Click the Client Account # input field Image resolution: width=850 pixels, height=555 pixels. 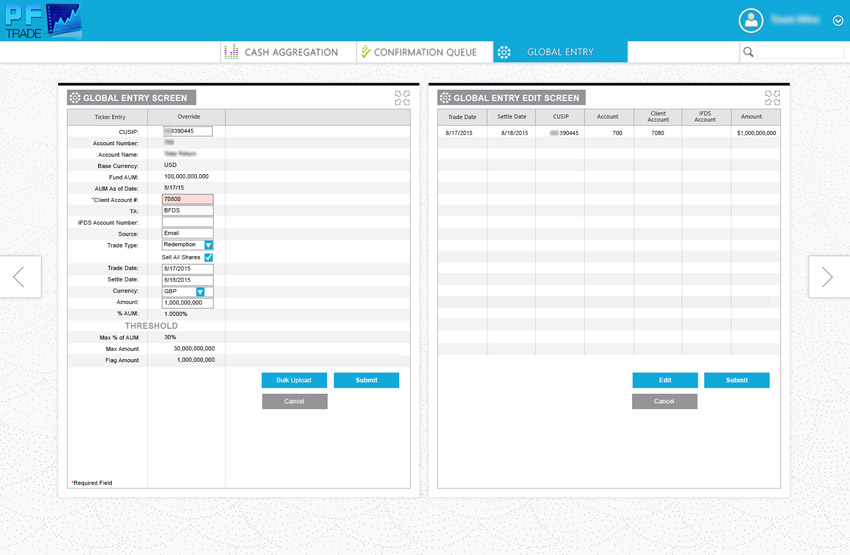[x=187, y=200]
